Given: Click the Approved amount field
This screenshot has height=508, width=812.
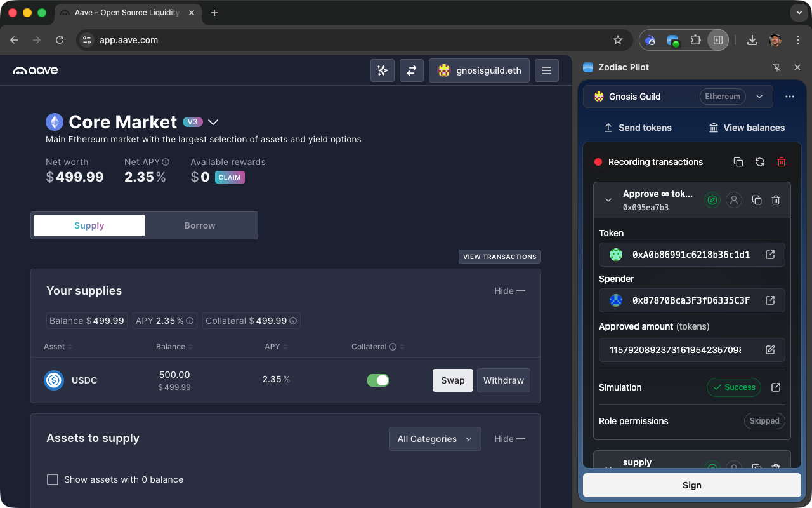Looking at the screenshot, I should (692, 350).
